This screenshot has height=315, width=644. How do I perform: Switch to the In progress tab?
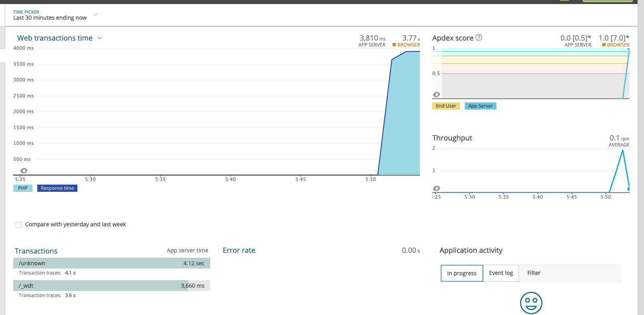pyautogui.click(x=462, y=273)
